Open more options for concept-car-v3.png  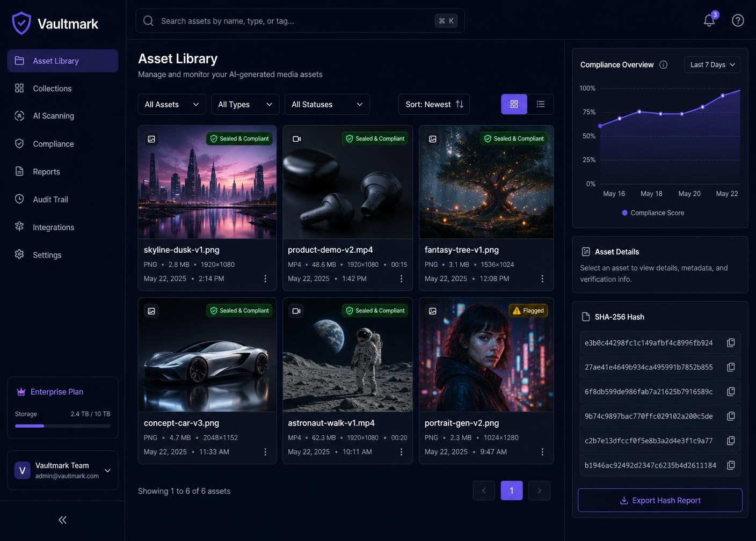[265, 452]
